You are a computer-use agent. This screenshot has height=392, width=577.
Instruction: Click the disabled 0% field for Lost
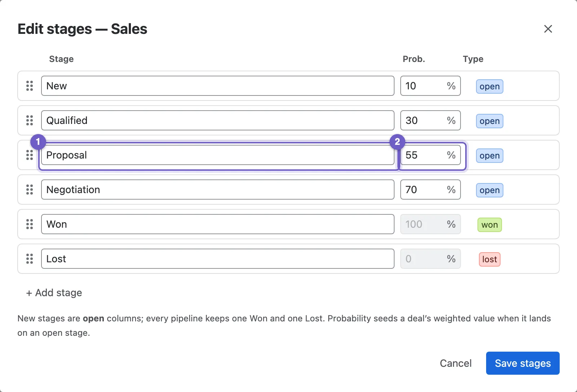(430, 259)
